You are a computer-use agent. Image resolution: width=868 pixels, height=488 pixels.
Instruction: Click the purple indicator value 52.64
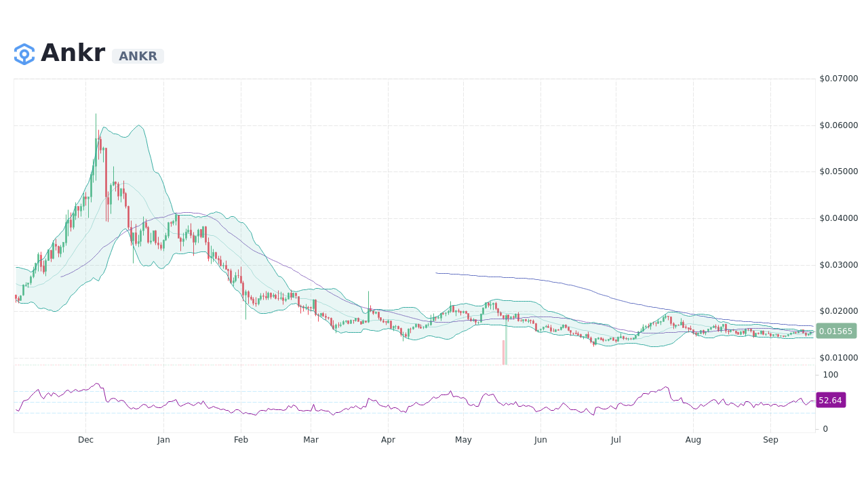(x=831, y=400)
